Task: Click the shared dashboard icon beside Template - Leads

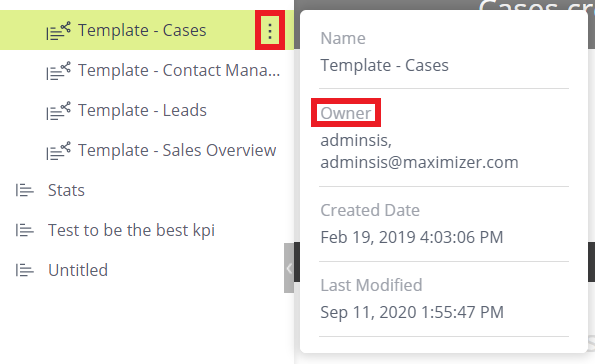Action: pyautogui.click(x=58, y=111)
